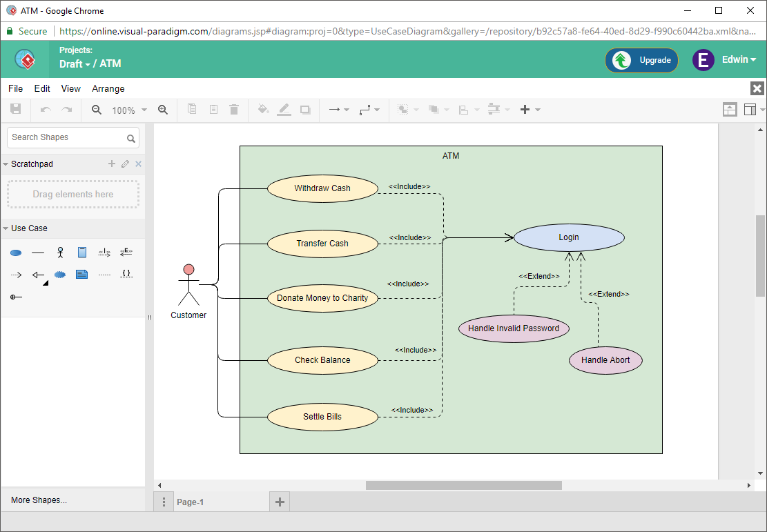This screenshot has width=767, height=532.
Task: Select the Note shape in palette
Action: tap(82, 275)
